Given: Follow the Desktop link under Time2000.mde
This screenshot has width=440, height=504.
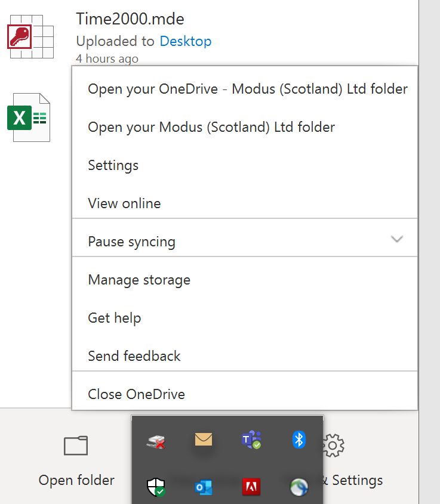Looking at the screenshot, I should coord(186,41).
